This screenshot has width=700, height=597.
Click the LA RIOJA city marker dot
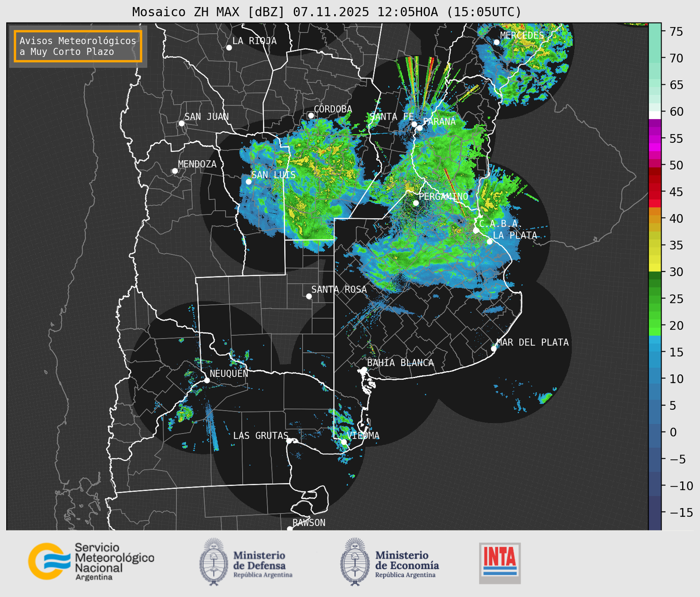(x=229, y=48)
